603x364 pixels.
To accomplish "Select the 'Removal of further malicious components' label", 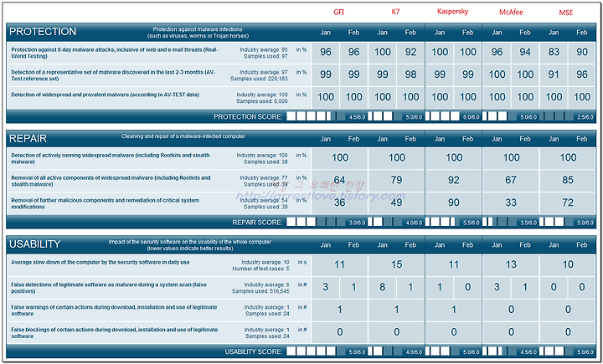I will coord(105,203).
